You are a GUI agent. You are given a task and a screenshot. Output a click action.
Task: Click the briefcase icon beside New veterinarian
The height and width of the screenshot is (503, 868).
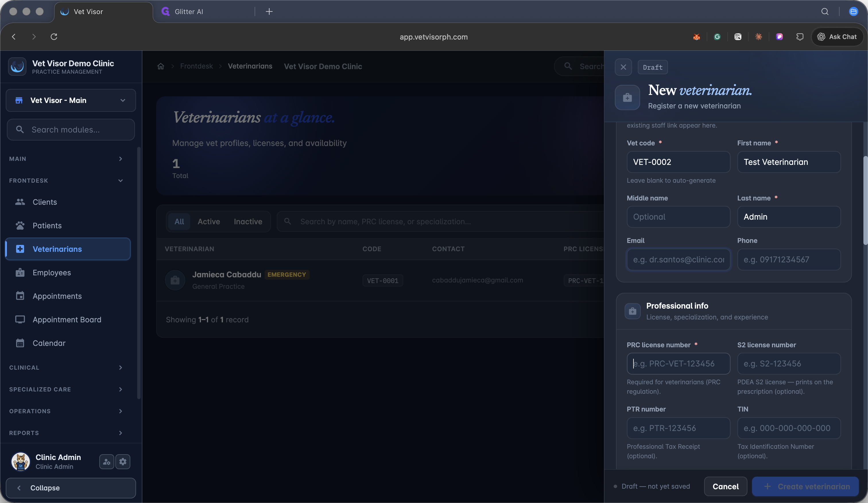(x=627, y=98)
